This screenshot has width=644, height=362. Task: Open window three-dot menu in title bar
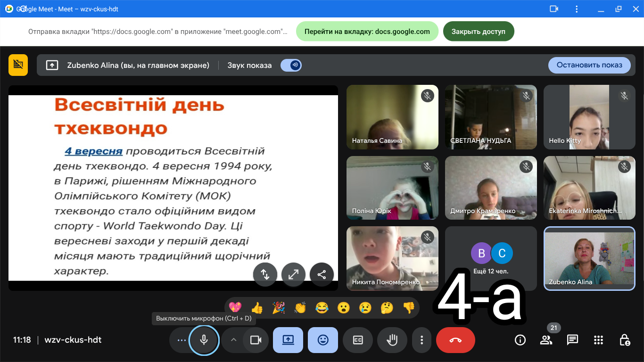[577, 9]
